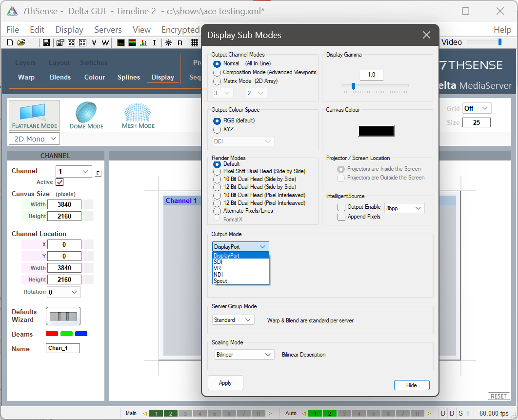This screenshot has width=518, height=420.
Task: Click the black Canvas Colour swatch
Action: [x=376, y=131]
